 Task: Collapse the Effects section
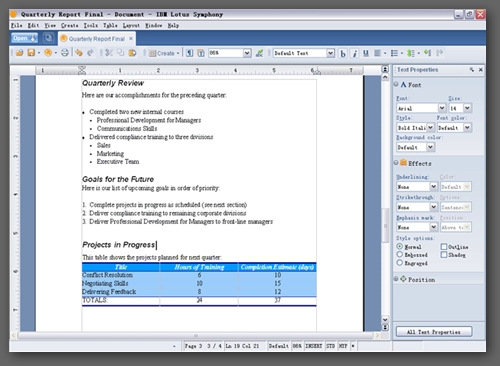(x=396, y=163)
